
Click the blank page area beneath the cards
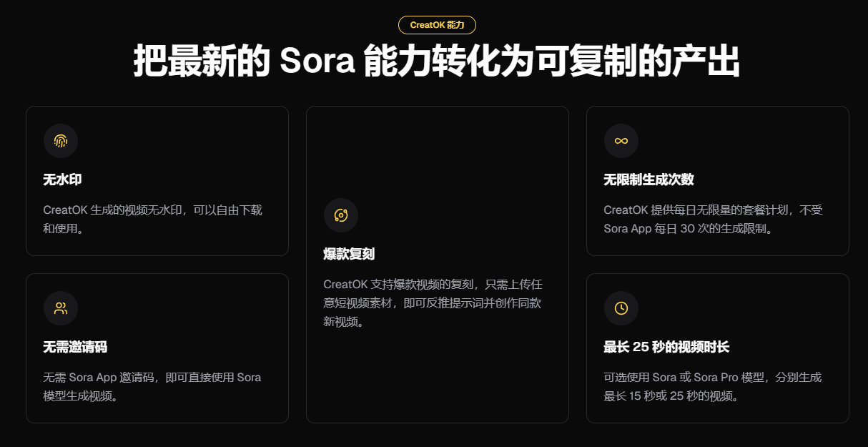click(437, 436)
